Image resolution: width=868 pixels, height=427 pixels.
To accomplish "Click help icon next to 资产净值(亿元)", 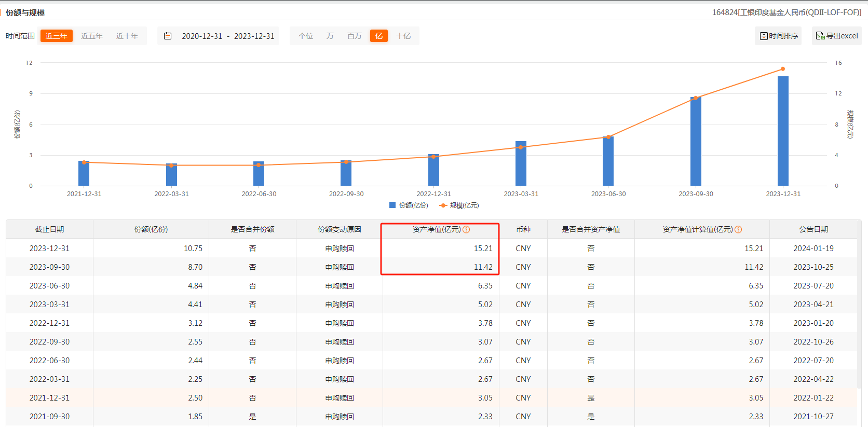I will (466, 229).
